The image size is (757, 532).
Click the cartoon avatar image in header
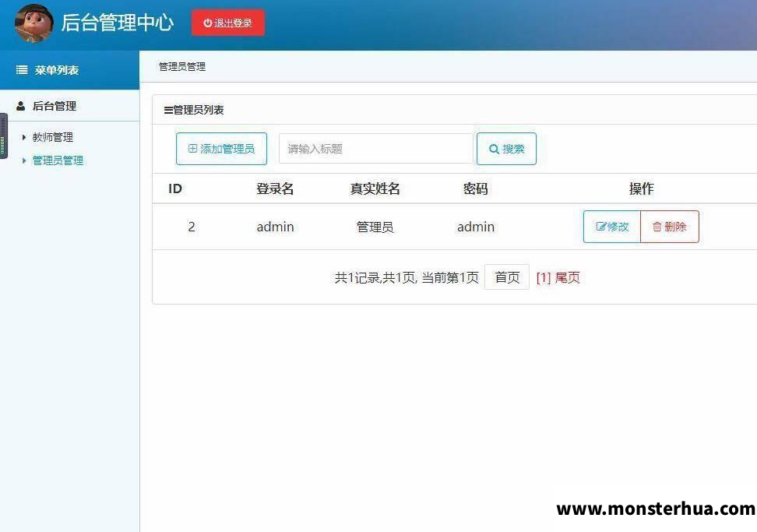[33, 23]
